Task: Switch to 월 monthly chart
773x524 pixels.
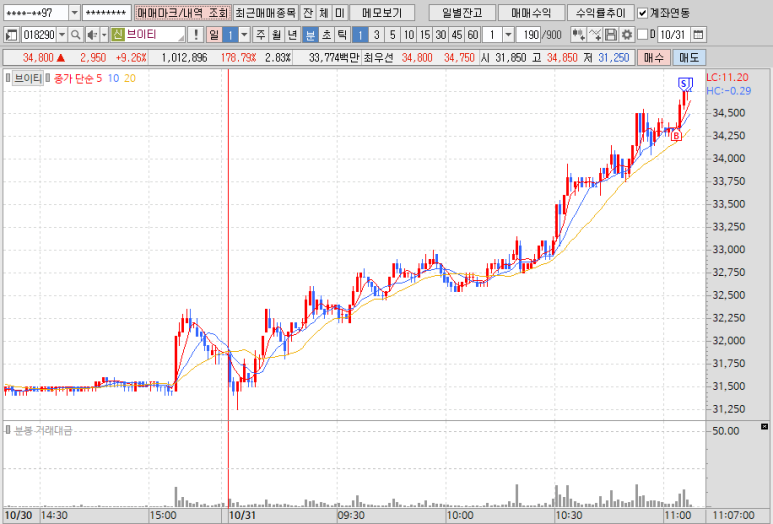Action: 277,35
